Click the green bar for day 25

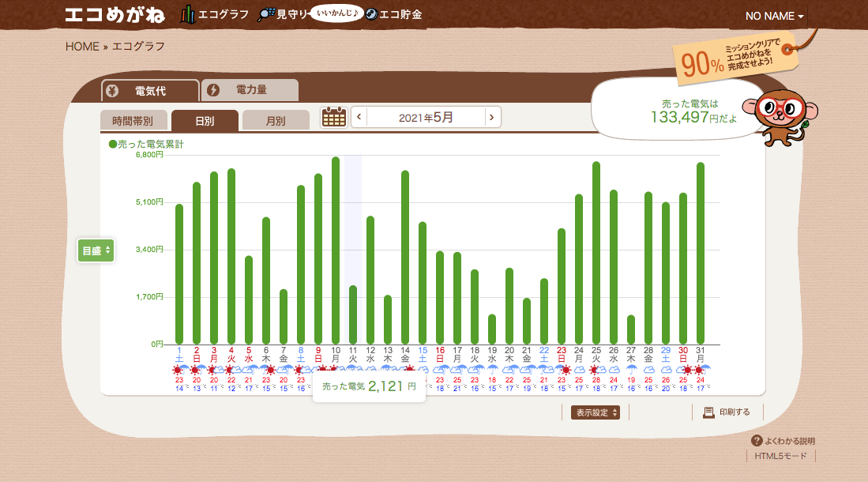click(596, 253)
